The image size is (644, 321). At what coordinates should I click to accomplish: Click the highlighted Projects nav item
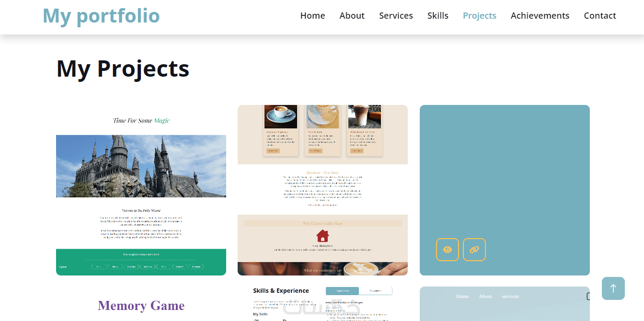tap(480, 16)
